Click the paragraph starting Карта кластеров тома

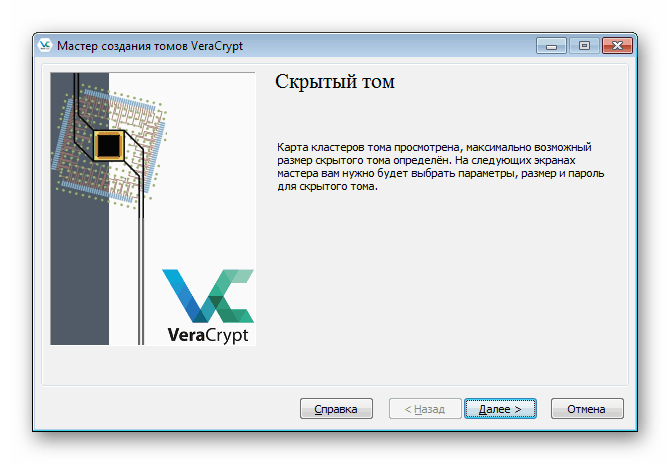(441, 167)
